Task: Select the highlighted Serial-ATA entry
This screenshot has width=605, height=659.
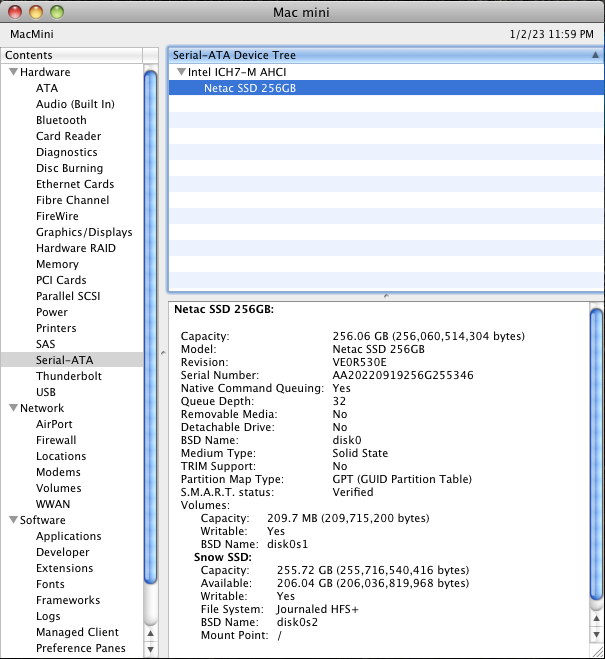Action: tap(72, 360)
